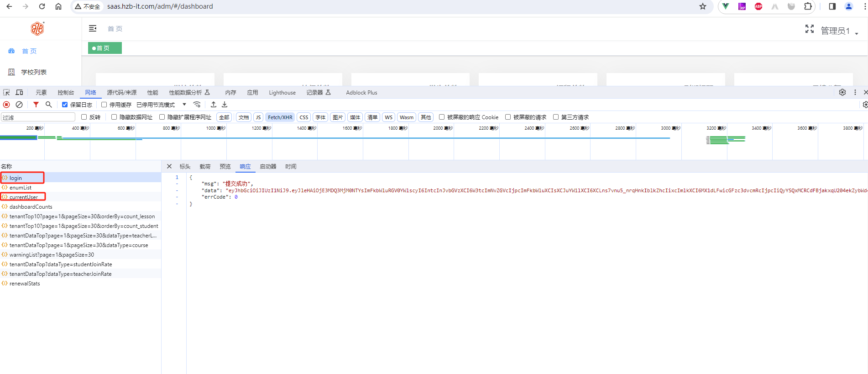The height and width of the screenshot is (374, 868).
Task: Open the 时间 request tab
Action: click(x=291, y=166)
